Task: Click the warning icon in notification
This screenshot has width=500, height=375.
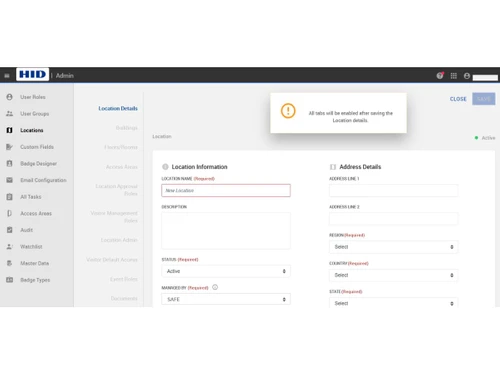Action: click(288, 111)
